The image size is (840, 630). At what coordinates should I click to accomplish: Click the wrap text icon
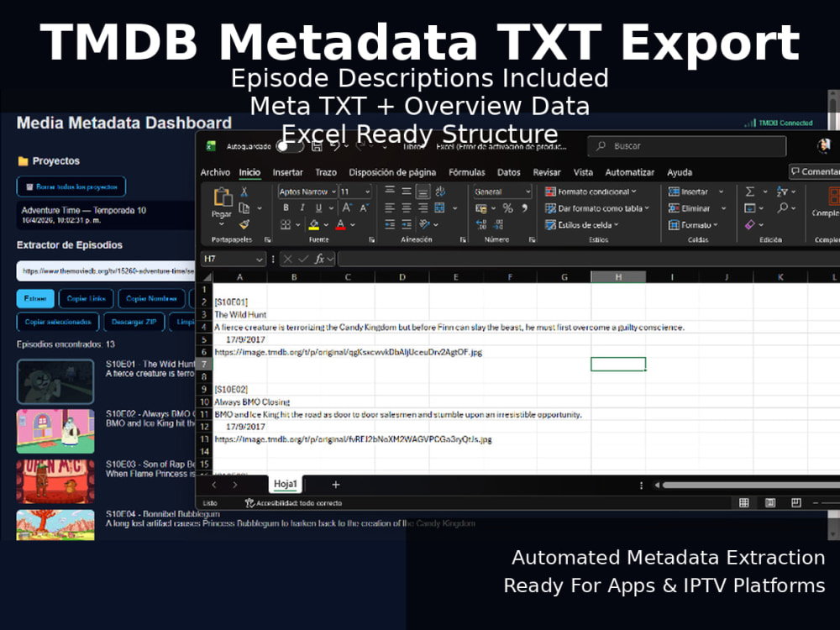[440, 192]
